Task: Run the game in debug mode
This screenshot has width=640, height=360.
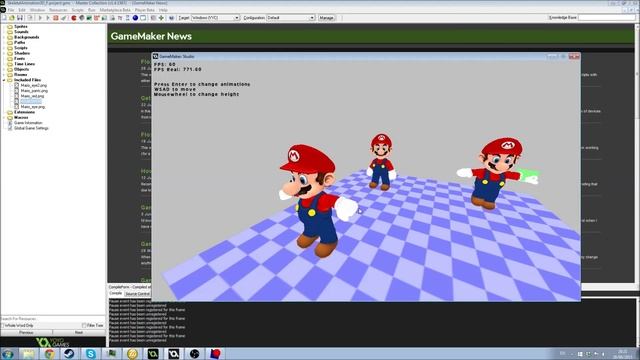Action: pyautogui.click(x=48, y=18)
